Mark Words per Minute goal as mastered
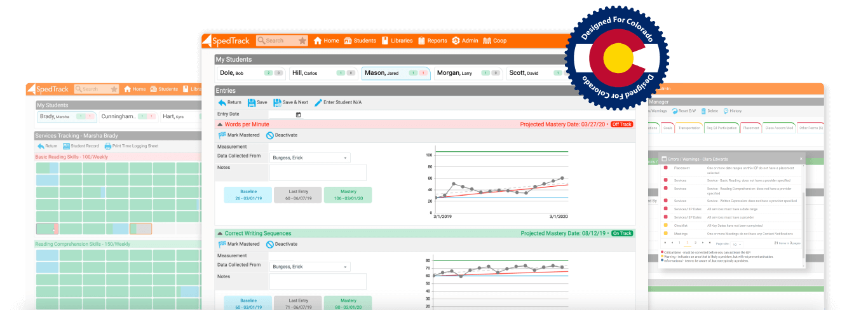This screenshot has height=310, width=868. pos(239,135)
